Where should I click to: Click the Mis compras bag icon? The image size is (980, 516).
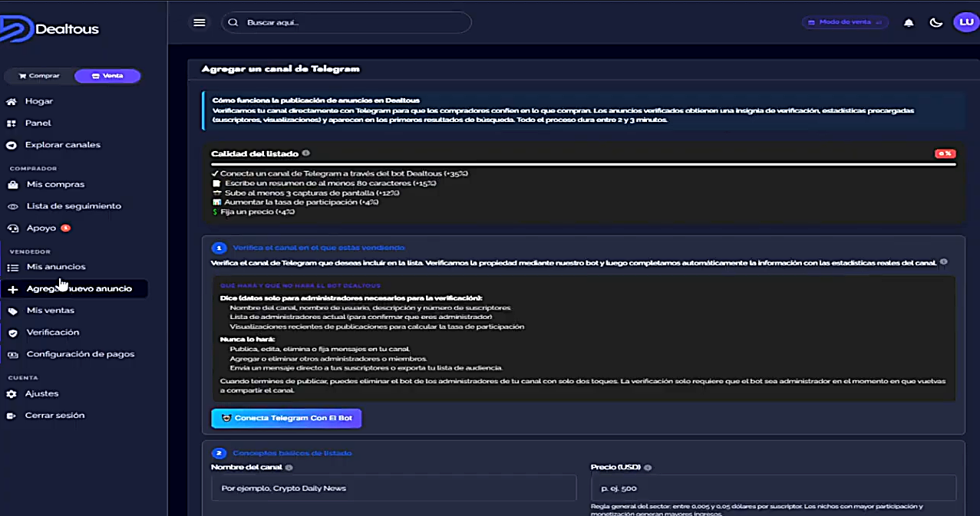pos(12,185)
